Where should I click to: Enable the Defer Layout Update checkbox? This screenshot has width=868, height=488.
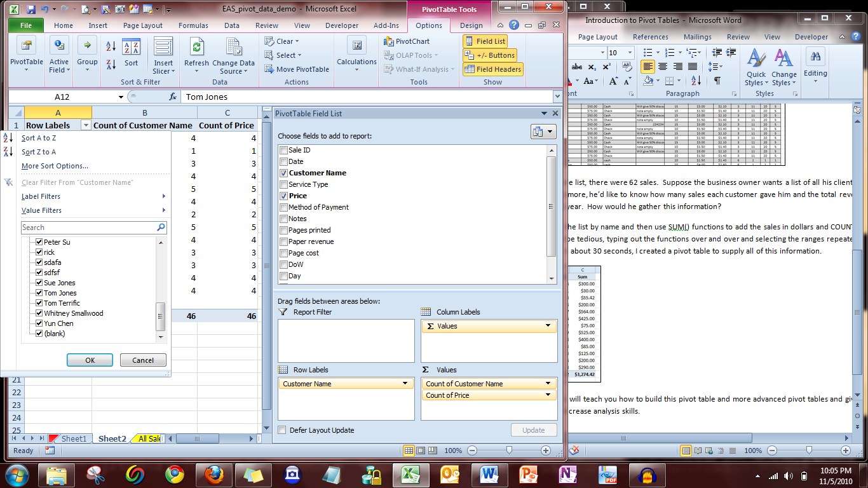[x=282, y=430]
